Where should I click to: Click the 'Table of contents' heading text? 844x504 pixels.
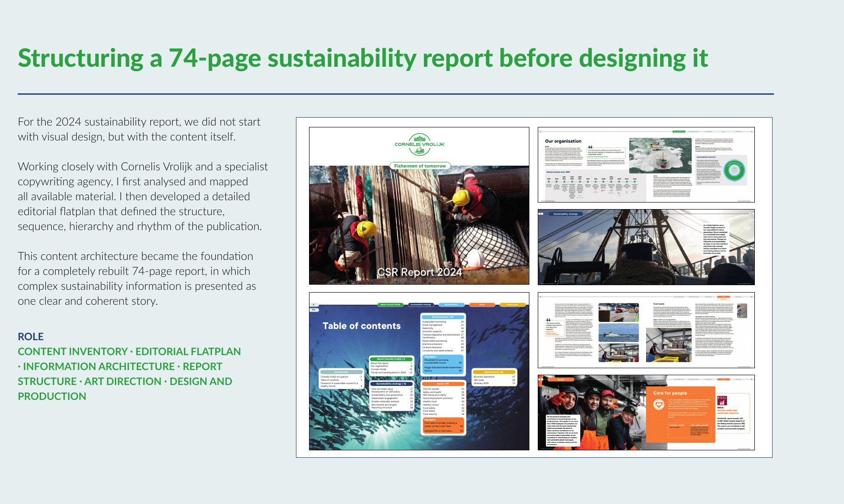coord(362,326)
